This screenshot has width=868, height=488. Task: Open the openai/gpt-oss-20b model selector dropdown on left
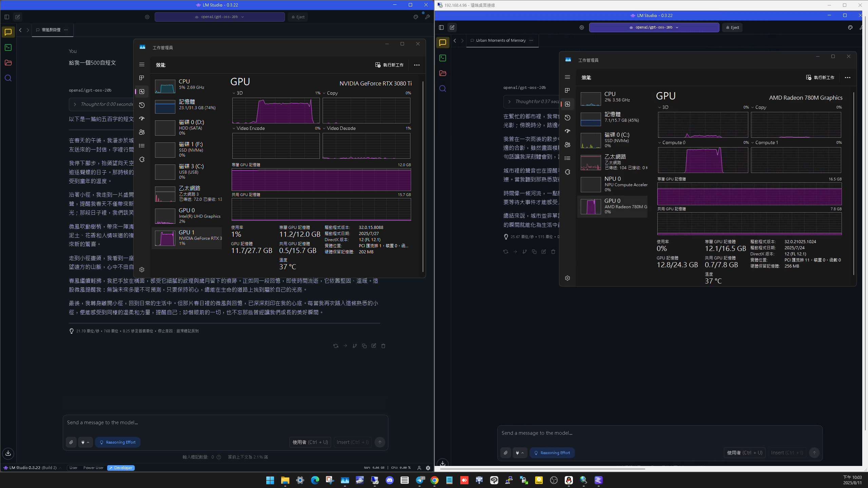219,17
